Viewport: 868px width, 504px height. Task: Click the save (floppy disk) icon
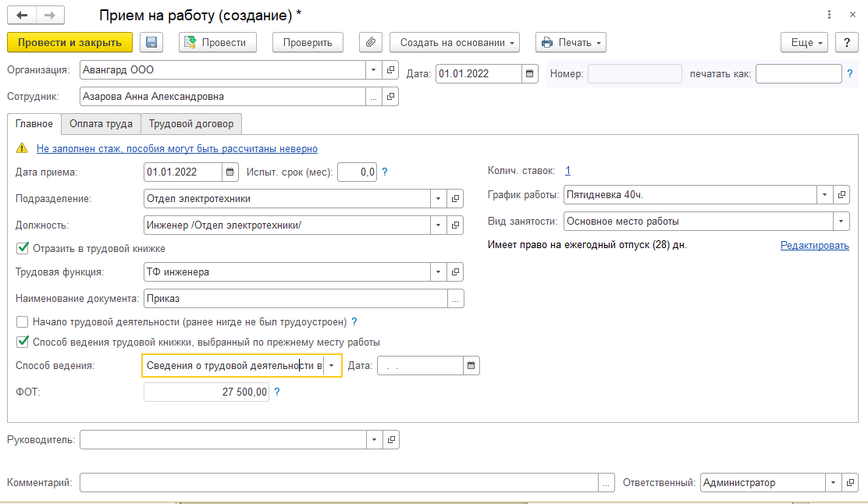tap(151, 42)
